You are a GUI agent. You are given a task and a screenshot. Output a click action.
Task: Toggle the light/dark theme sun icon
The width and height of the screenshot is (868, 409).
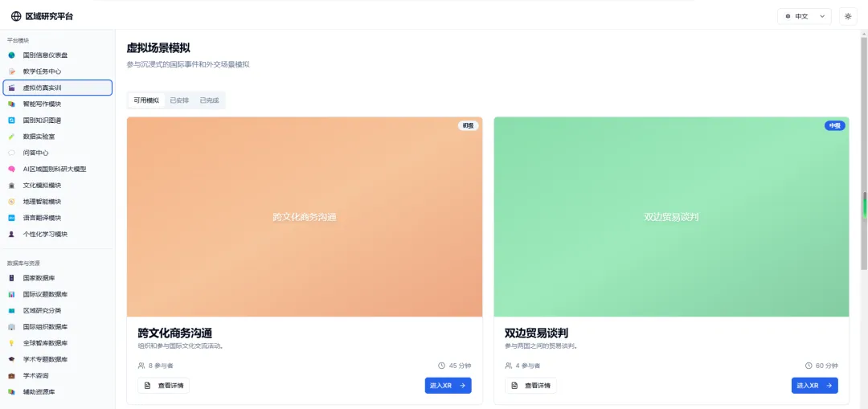848,17
